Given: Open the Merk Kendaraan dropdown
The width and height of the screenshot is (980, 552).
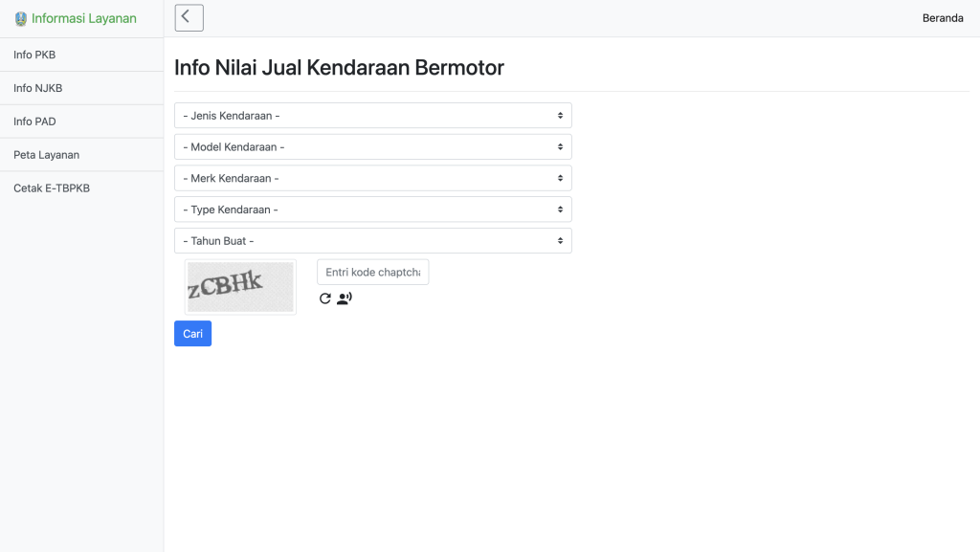Looking at the screenshot, I should [372, 178].
